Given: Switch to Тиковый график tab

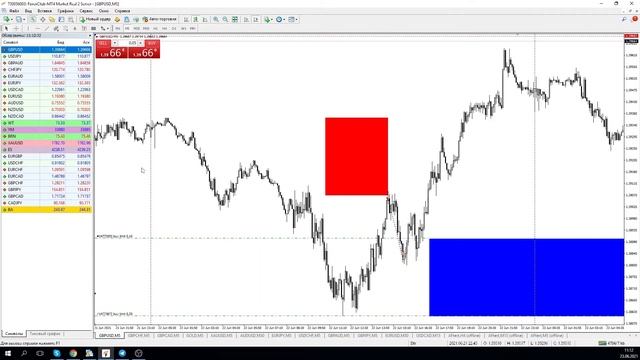Looking at the screenshot, I should pyautogui.click(x=45, y=334).
